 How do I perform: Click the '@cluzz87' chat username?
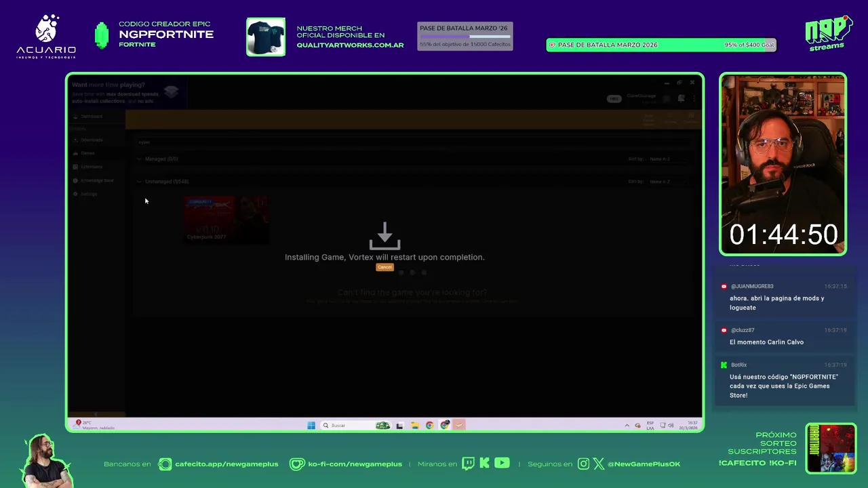pos(743,331)
